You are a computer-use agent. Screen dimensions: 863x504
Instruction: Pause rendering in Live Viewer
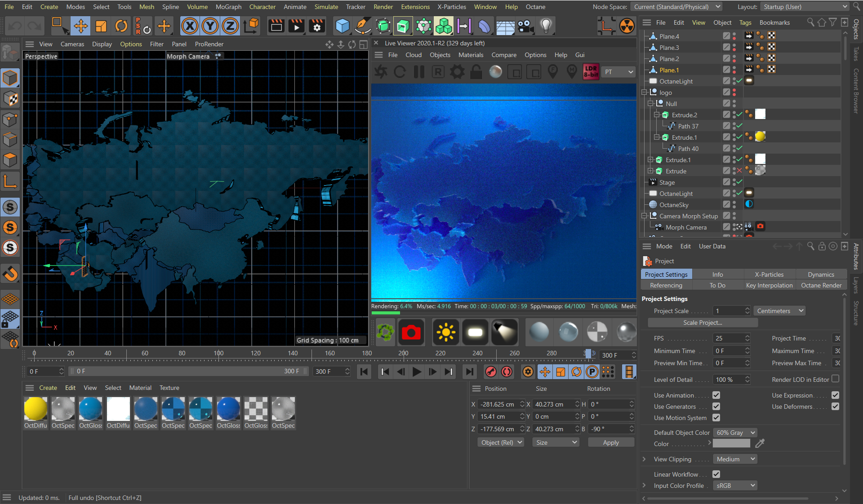pyautogui.click(x=419, y=72)
